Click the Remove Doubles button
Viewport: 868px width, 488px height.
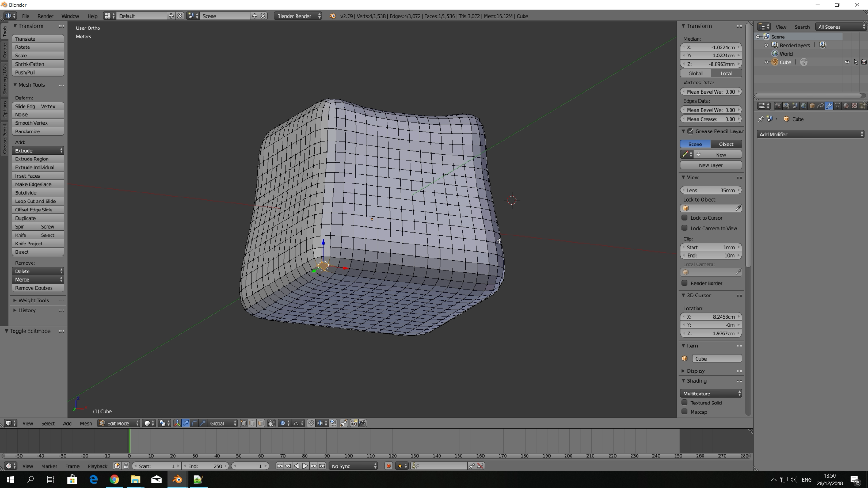(x=38, y=288)
